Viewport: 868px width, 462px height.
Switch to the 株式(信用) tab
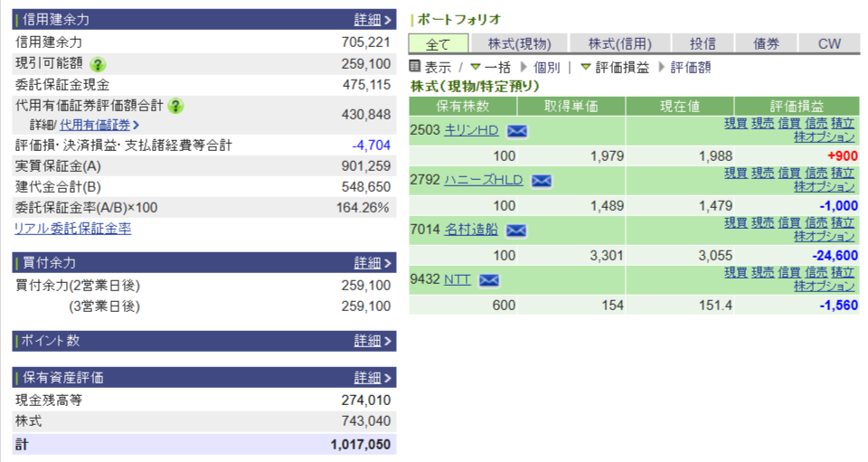tap(620, 43)
